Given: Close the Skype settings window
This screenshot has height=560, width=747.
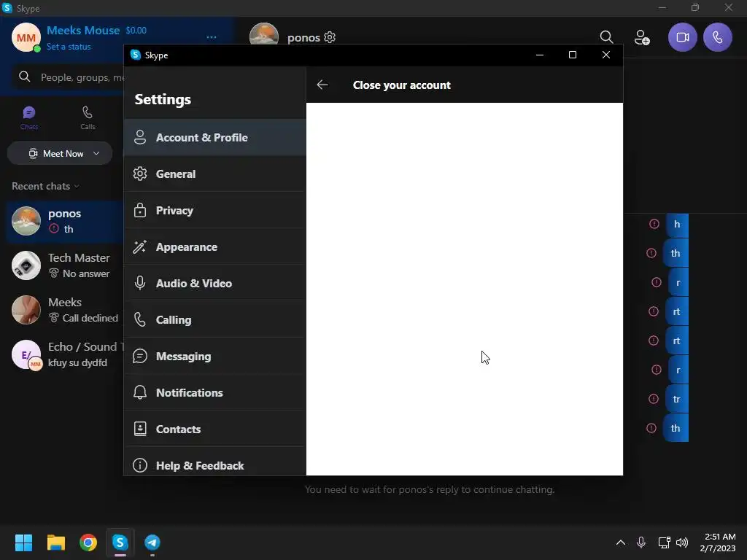Looking at the screenshot, I should click(x=606, y=55).
